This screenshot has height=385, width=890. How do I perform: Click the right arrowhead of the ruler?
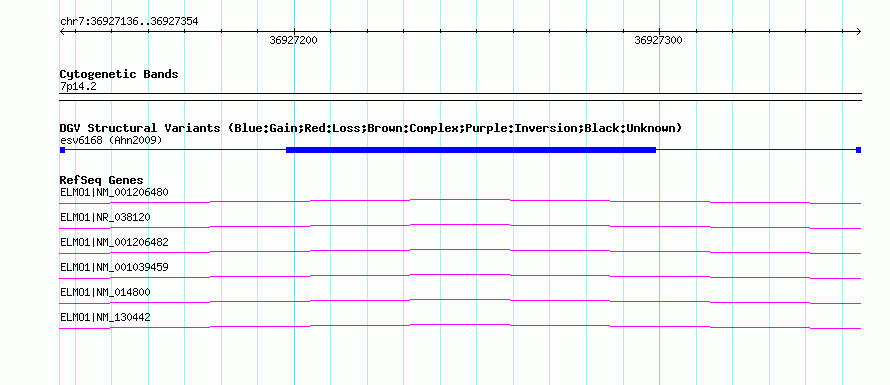click(859, 32)
